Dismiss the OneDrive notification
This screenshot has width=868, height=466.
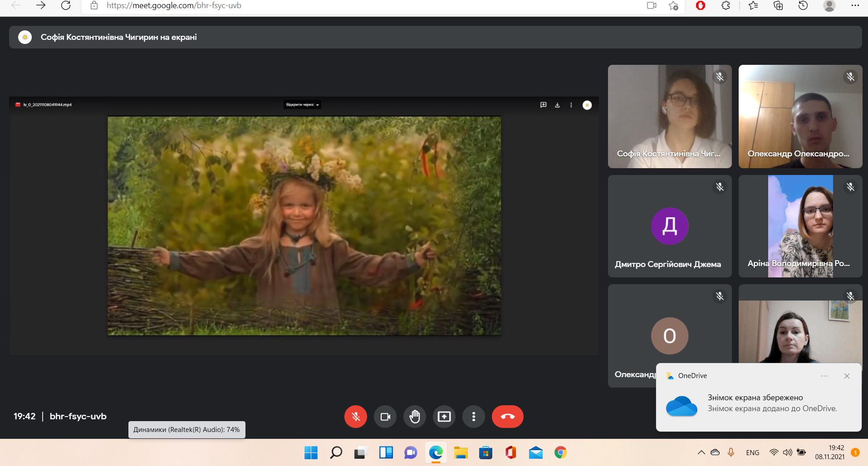click(x=847, y=376)
